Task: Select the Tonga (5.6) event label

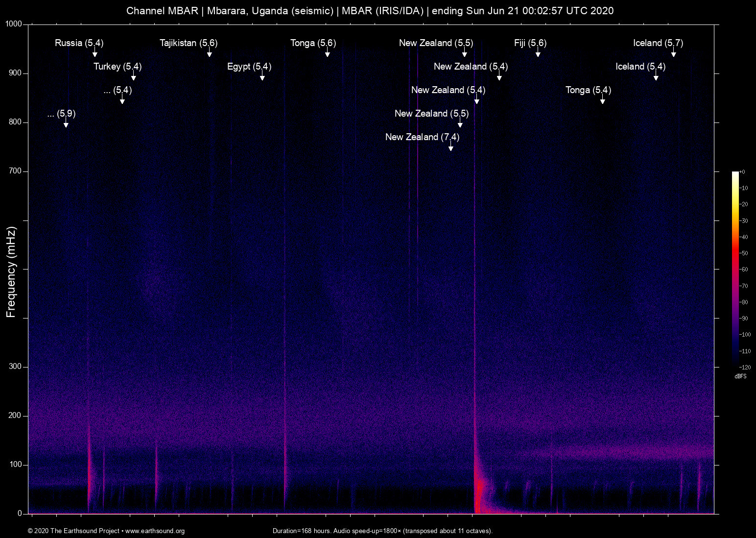Action: 313,43
